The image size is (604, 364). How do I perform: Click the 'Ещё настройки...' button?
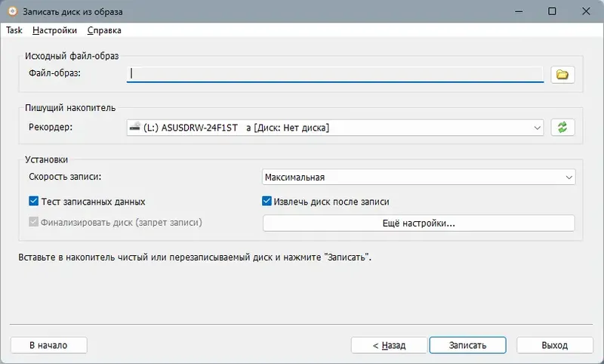click(418, 224)
